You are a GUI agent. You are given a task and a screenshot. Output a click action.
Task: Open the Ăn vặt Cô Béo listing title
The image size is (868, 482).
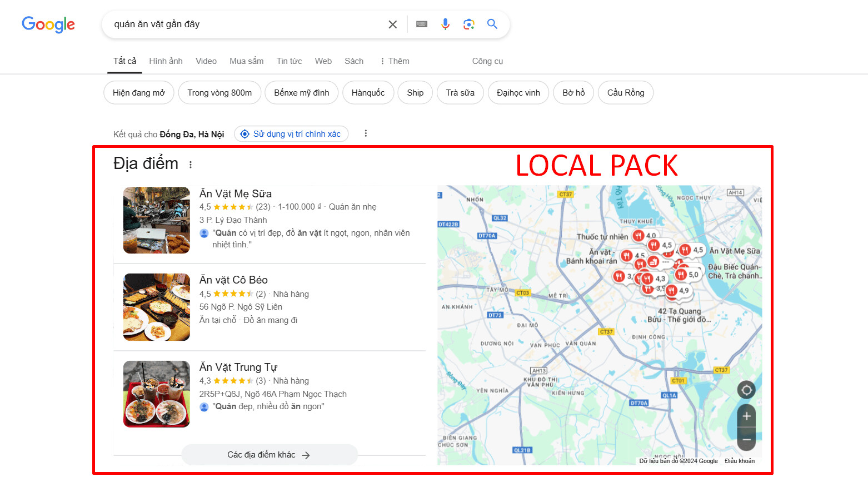[233, 280]
